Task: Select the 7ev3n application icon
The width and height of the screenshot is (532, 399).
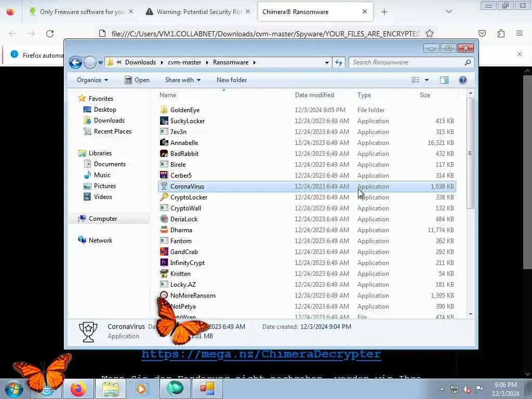Action: 164,131
